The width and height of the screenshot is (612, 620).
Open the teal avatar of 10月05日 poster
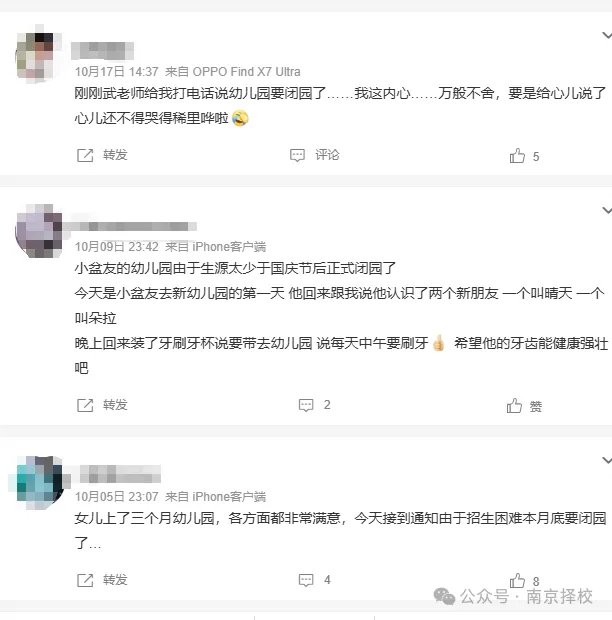pyautogui.click(x=38, y=482)
